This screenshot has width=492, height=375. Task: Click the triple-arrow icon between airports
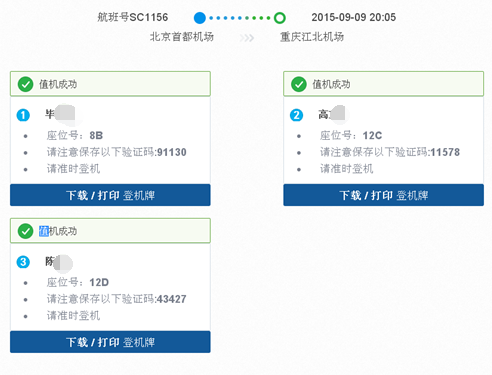[247, 38]
